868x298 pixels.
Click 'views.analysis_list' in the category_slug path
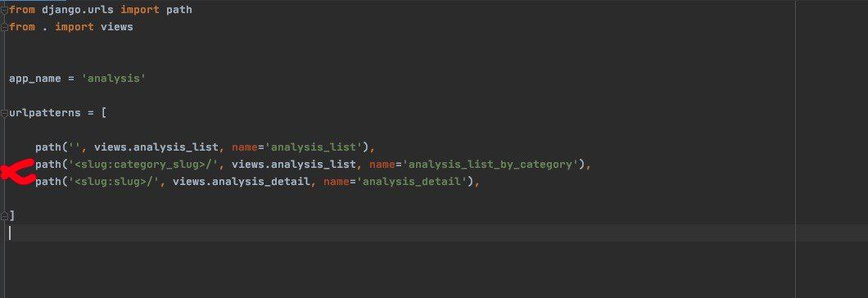coord(293,165)
